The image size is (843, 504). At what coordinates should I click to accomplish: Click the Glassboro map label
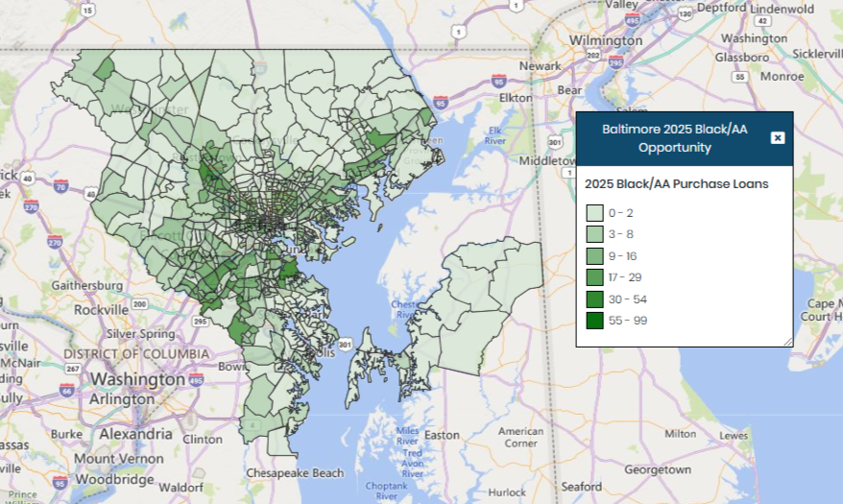pyautogui.click(x=742, y=57)
